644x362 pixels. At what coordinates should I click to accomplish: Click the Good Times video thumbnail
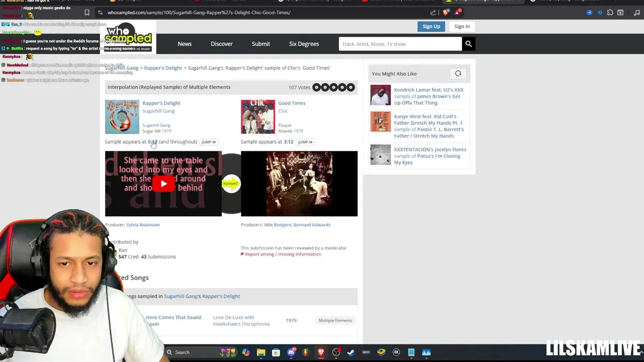click(x=299, y=184)
